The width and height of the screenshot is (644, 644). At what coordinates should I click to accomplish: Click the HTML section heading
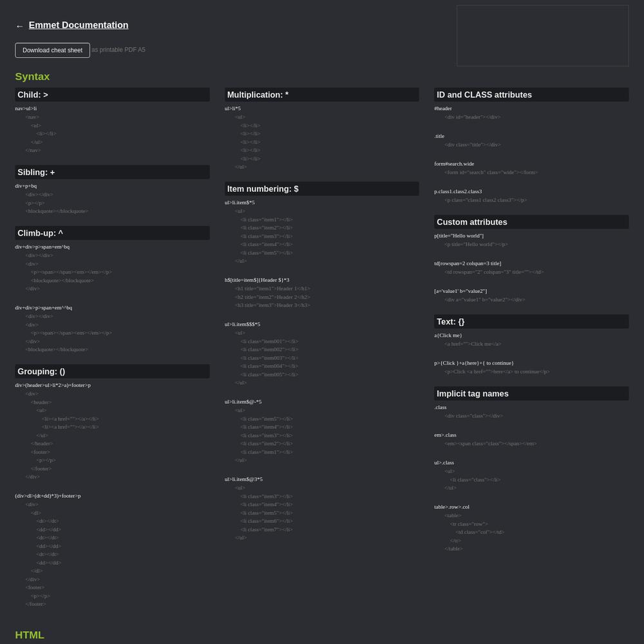[30, 634]
